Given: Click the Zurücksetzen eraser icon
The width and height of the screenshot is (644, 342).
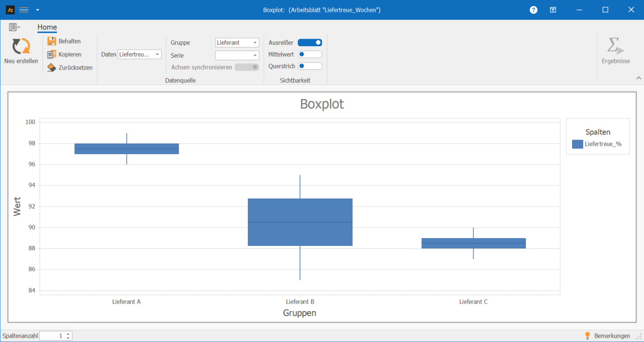Looking at the screenshot, I should point(52,68).
